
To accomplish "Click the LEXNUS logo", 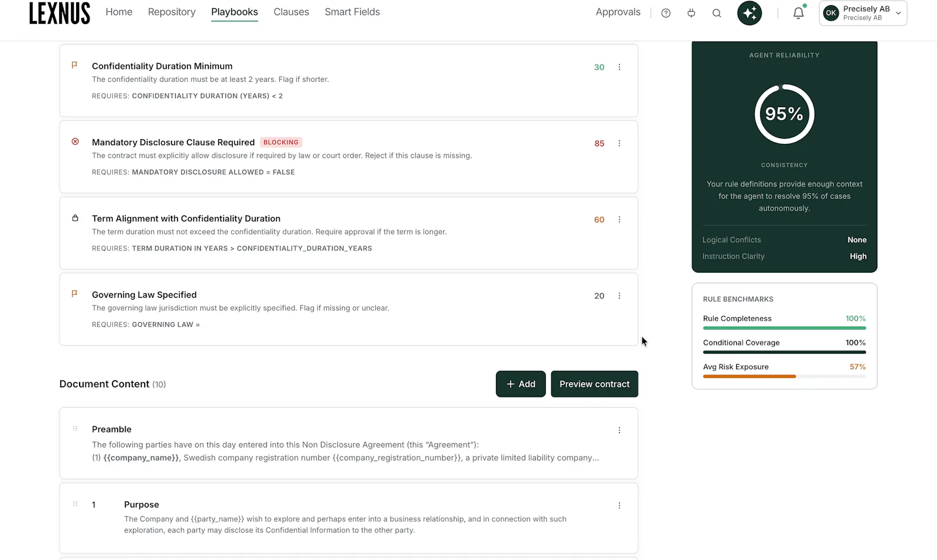I will (60, 13).
